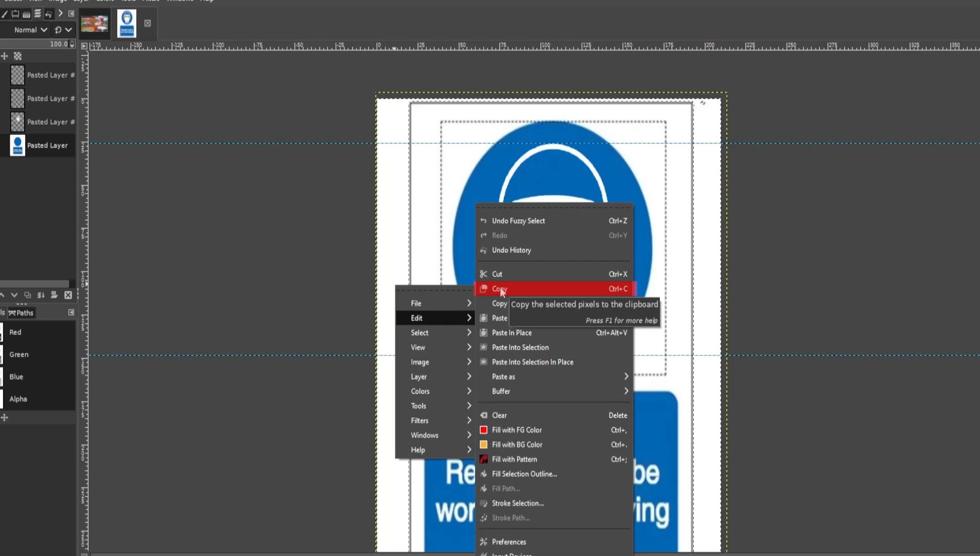Viewport: 980px width, 556px height.
Task: Expand the Paste as submenu
Action: pos(554,377)
